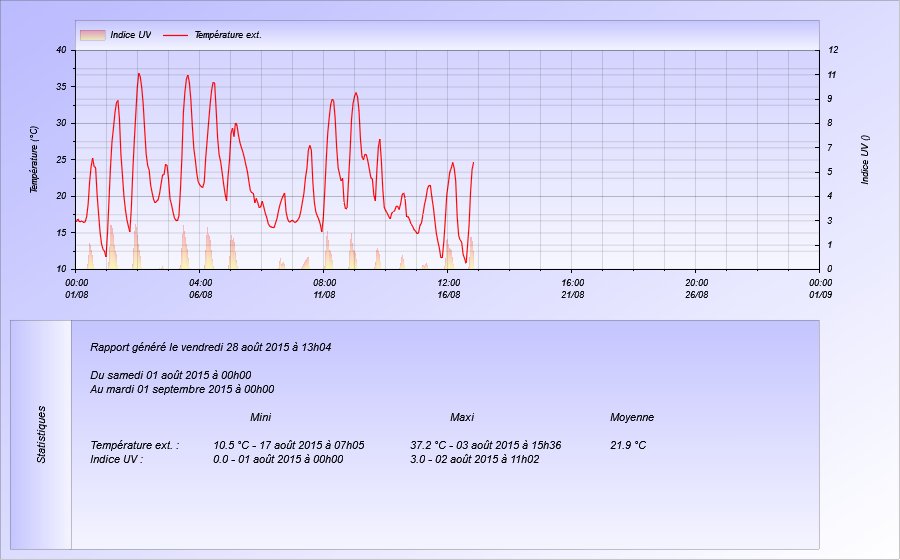This screenshot has height=560, width=900.
Task: Click UV minimum '0.0 - 01 août 2015'
Action: click(278, 459)
